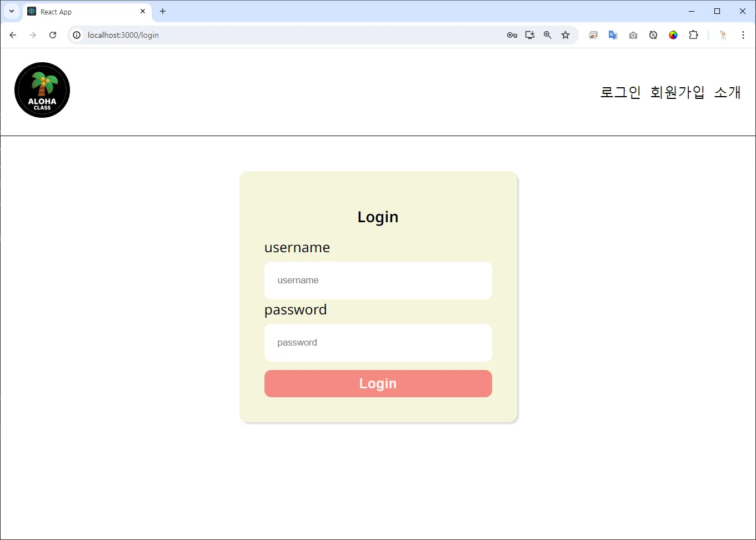Bookmark this page with the star icon
Image resolution: width=756 pixels, height=540 pixels.
coord(565,35)
